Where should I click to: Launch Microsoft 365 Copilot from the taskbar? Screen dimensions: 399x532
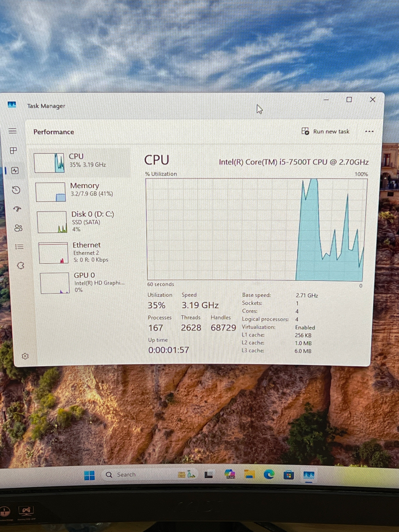pyautogui.click(x=230, y=474)
